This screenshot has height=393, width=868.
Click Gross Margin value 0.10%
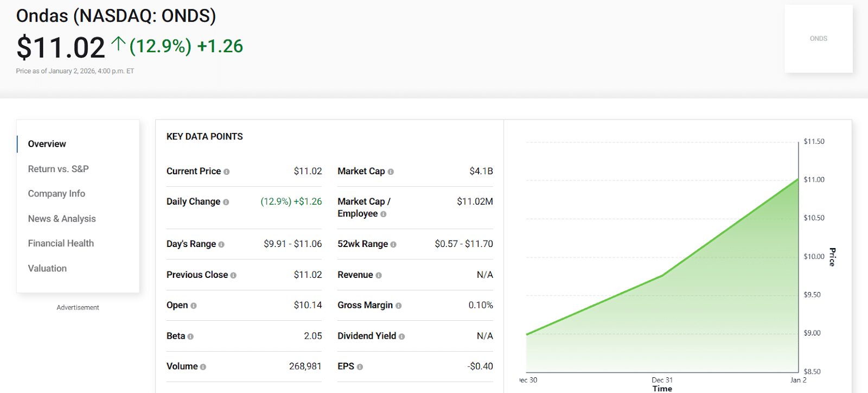point(481,305)
